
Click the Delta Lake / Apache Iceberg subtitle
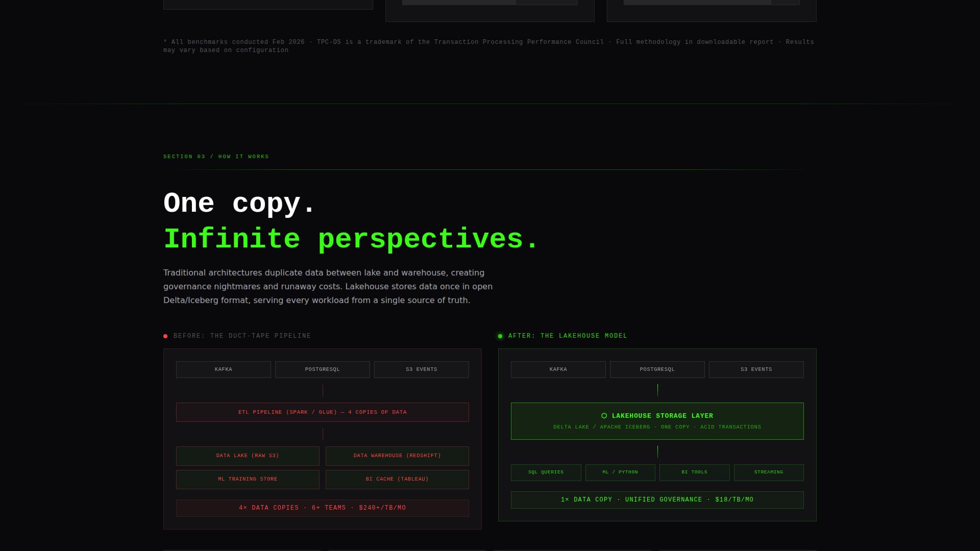click(657, 427)
